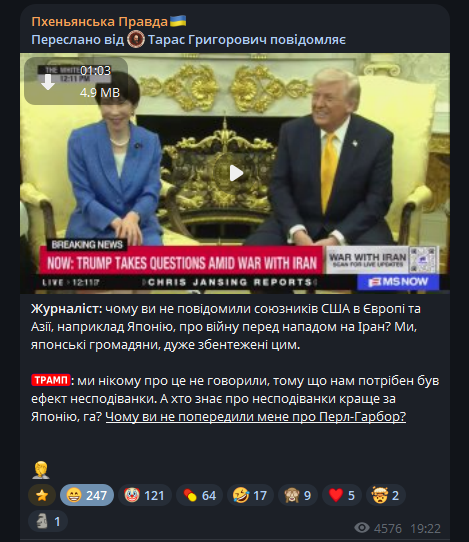Download the 4.9 MB video file
The image size is (469, 542).
tap(48, 82)
